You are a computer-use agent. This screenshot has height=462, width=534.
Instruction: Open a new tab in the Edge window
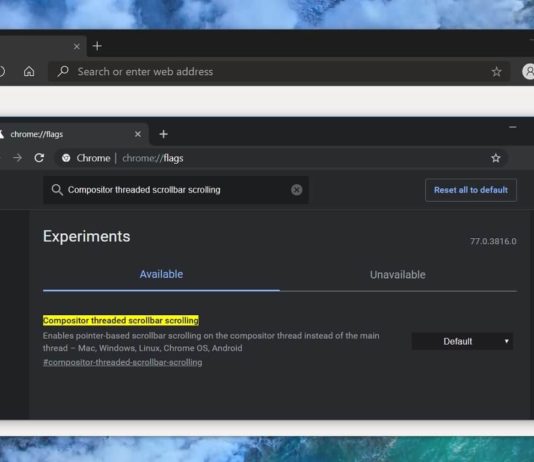tap(97, 46)
